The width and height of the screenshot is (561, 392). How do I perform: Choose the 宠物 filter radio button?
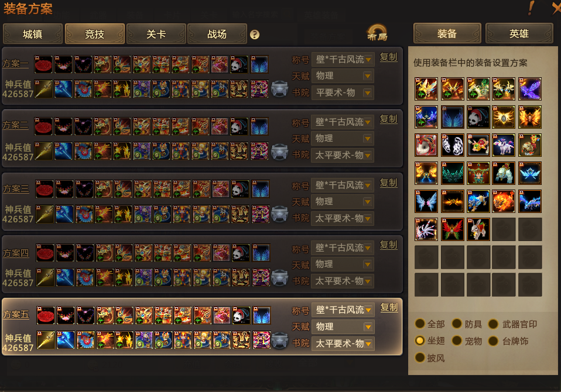click(457, 341)
